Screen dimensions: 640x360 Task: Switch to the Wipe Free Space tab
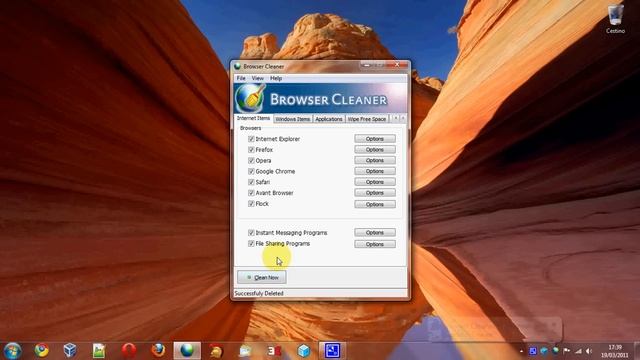(367, 119)
